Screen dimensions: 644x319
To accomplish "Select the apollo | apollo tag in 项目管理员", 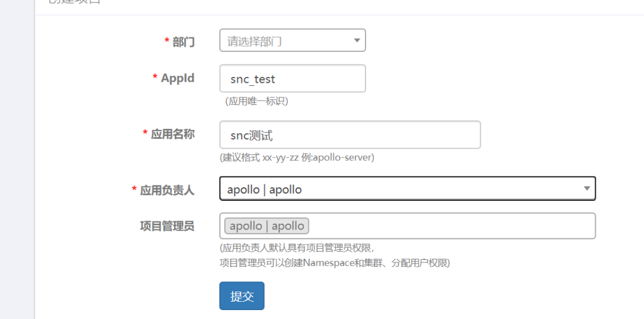I will point(267,226).
